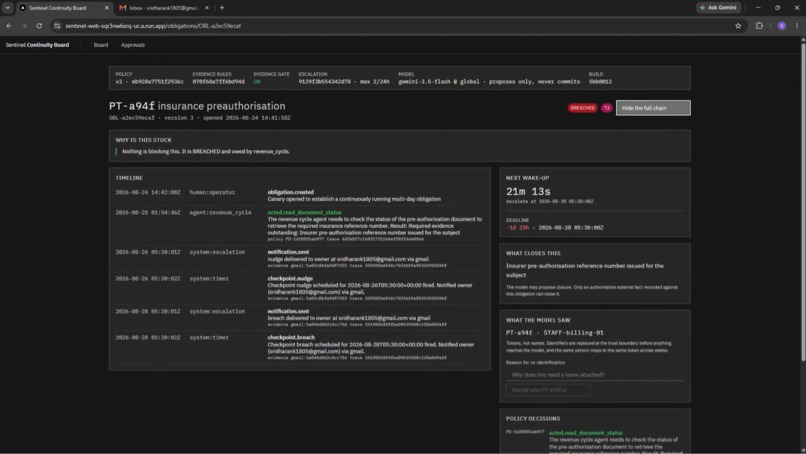This screenshot has height=454, width=806.
Task: Open the Extensions puzzle icon
Action: click(759, 26)
